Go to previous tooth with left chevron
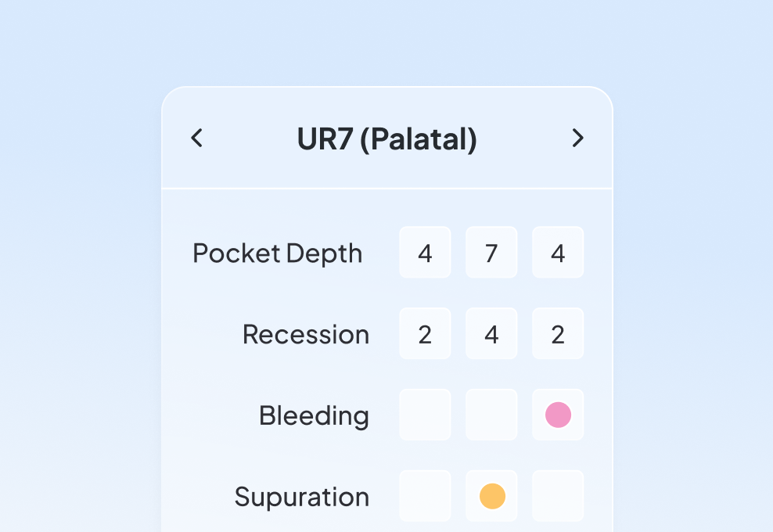This screenshot has width=773, height=532. (x=197, y=138)
